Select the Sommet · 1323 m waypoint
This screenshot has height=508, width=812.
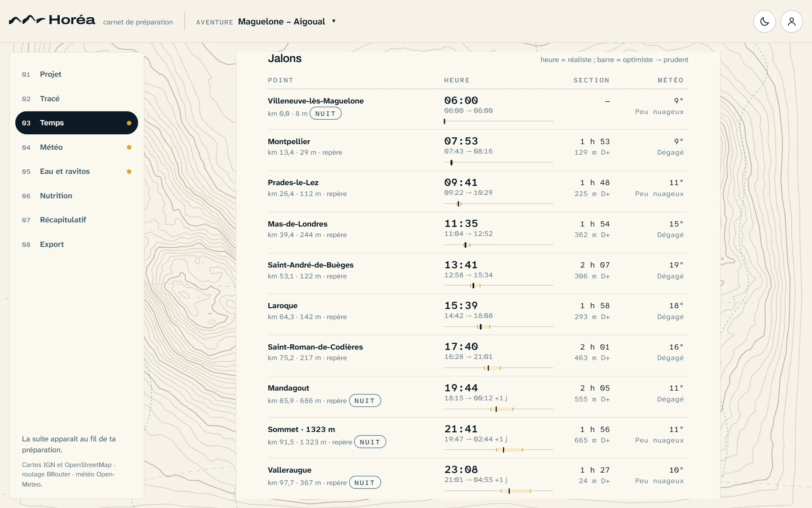point(301,429)
